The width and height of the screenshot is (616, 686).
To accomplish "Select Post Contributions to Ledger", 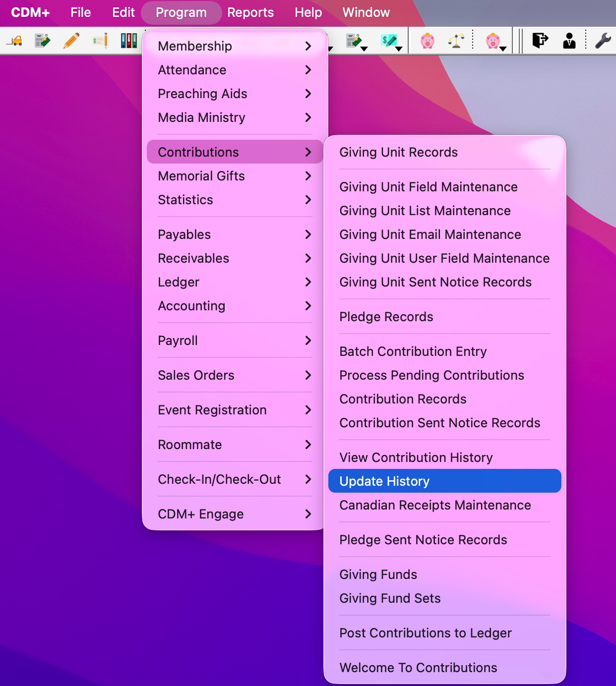I will click(445, 633).
